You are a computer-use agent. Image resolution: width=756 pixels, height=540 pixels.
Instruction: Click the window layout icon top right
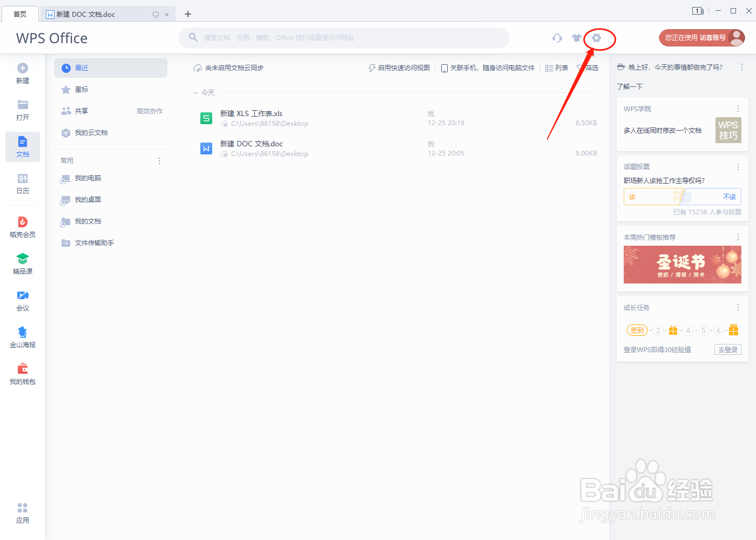pyautogui.click(x=698, y=11)
